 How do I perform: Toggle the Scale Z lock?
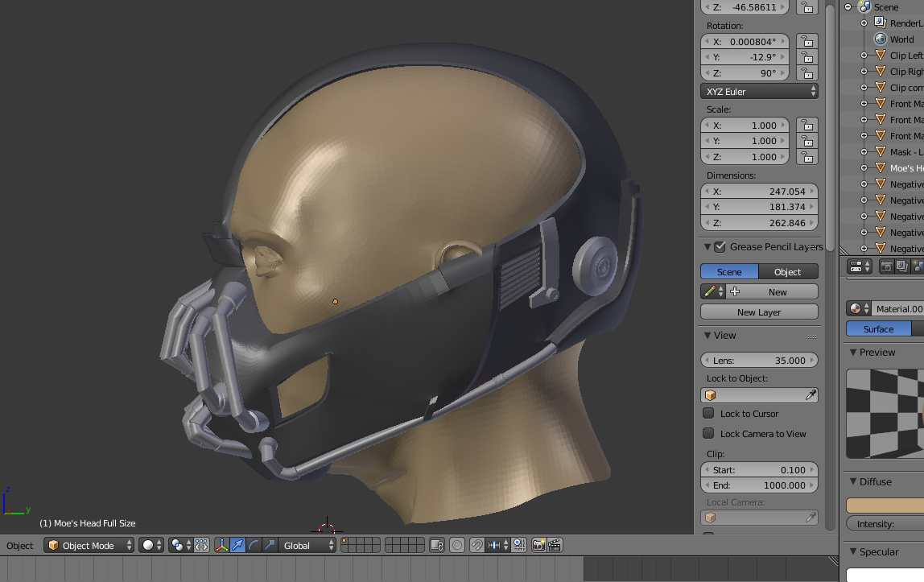(807, 157)
